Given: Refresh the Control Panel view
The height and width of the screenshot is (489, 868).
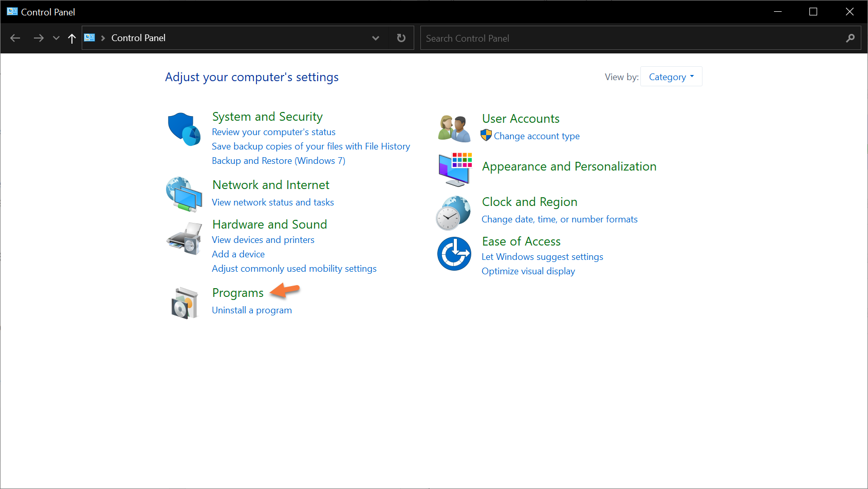Looking at the screenshot, I should [401, 38].
